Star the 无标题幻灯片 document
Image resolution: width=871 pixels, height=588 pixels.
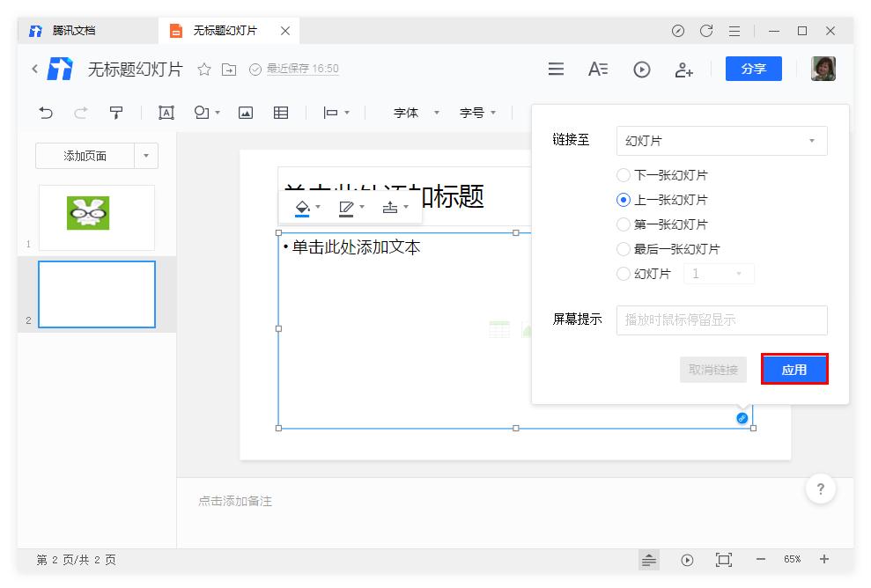(204, 70)
